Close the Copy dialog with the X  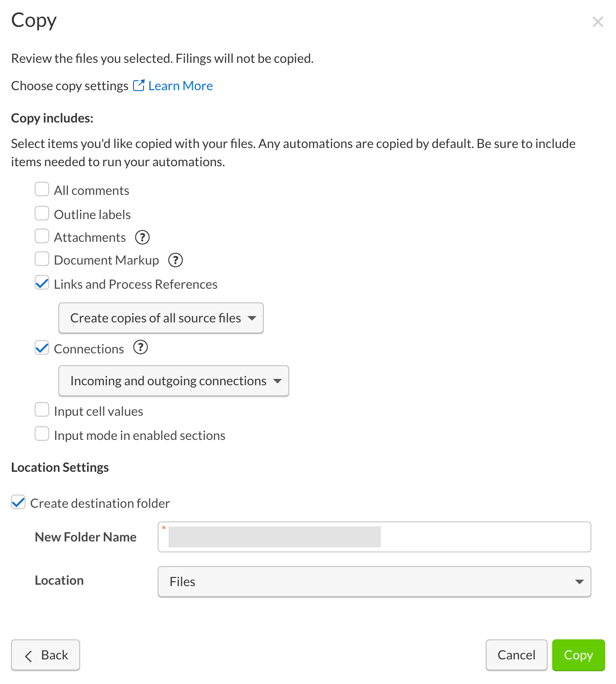click(x=598, y=22)
